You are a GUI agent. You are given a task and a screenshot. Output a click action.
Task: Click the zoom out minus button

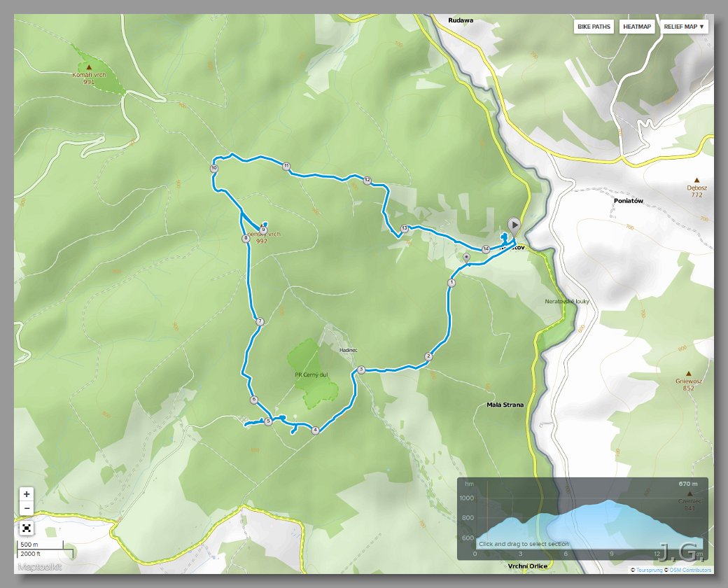27,508
